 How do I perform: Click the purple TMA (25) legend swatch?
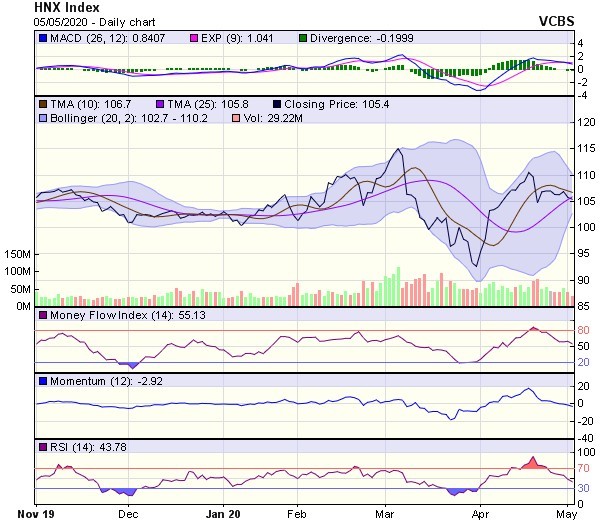coord(163,103)
